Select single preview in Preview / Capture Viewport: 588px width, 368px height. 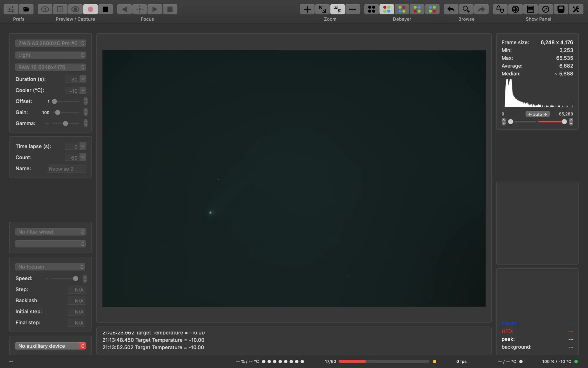(x=45, y=9)
